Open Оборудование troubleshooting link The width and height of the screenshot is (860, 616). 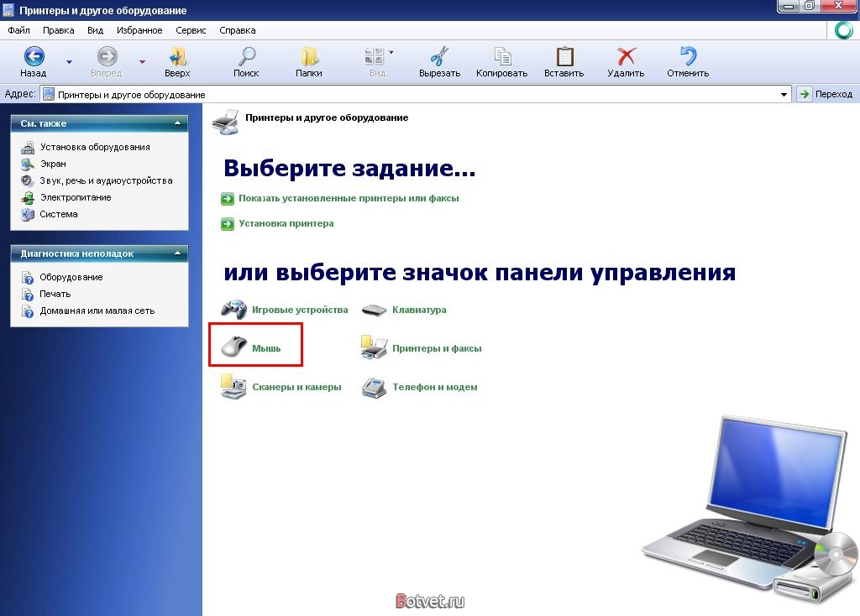point(71,277)
